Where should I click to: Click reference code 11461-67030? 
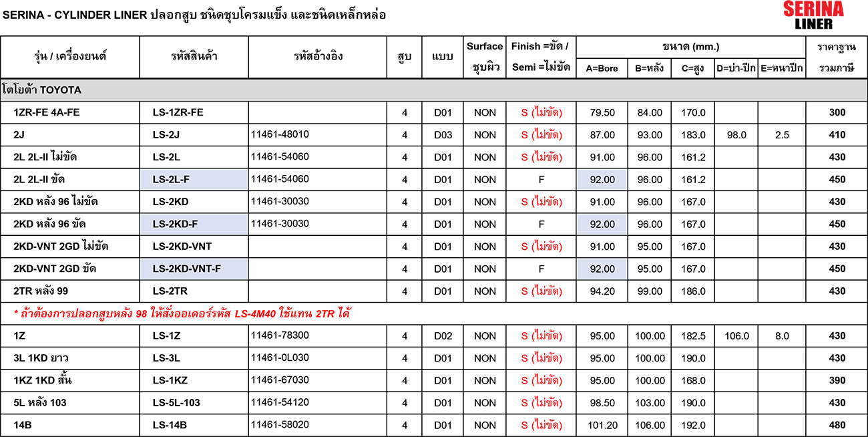click(x=280, y=380)
